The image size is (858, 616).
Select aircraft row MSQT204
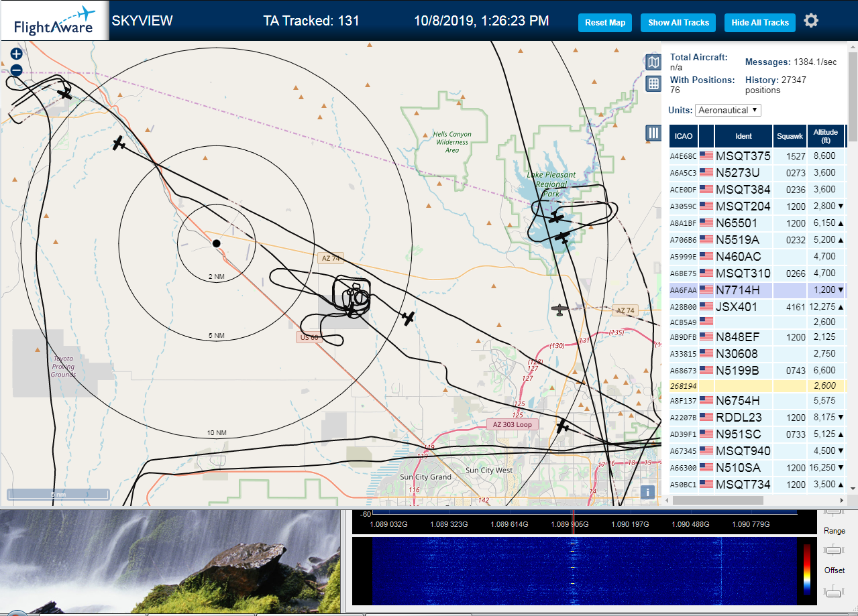coord(757,206)
